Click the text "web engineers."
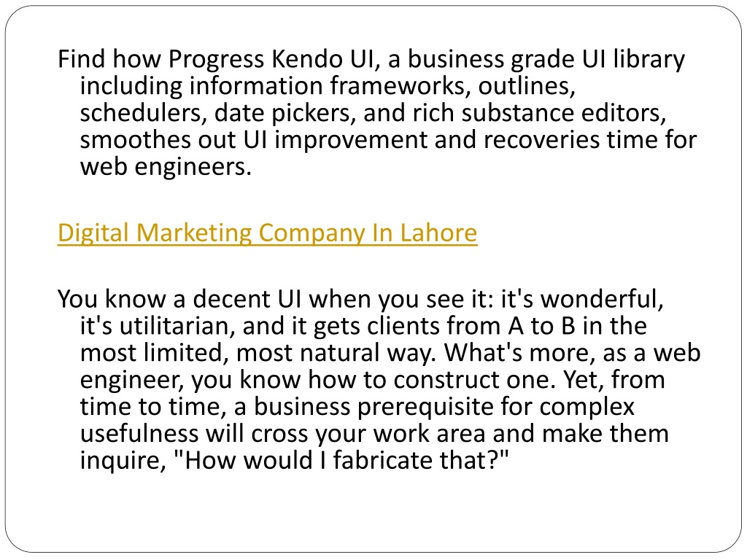This screenshot has height=560, width=747. point(166,167)
